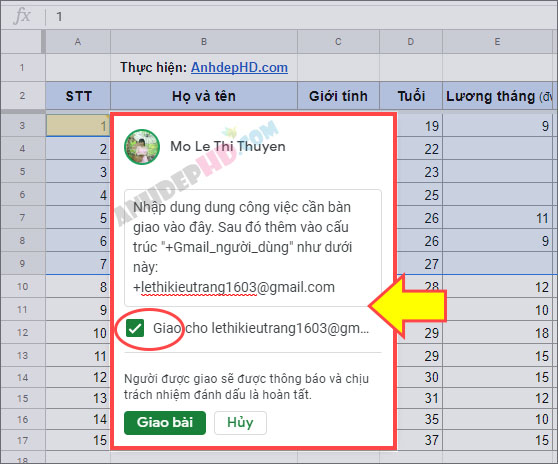Viewport: 558px width, 464px height.
Task: Click inside the comment text box
Action: click(x=253, y=248)
